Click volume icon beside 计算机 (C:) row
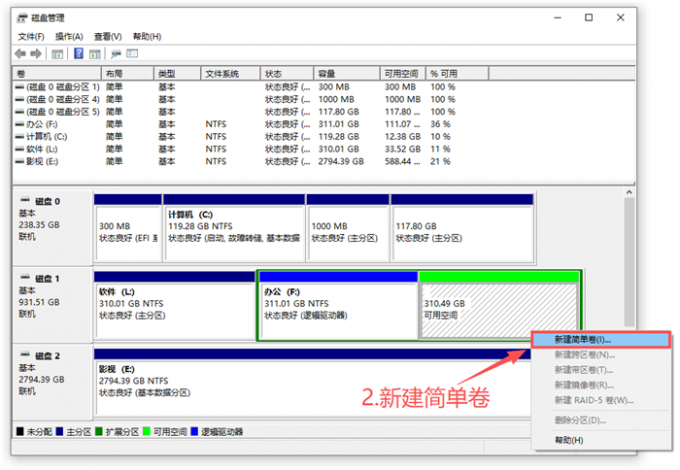This screenshot has width=680, height=470. coord(20,136)
